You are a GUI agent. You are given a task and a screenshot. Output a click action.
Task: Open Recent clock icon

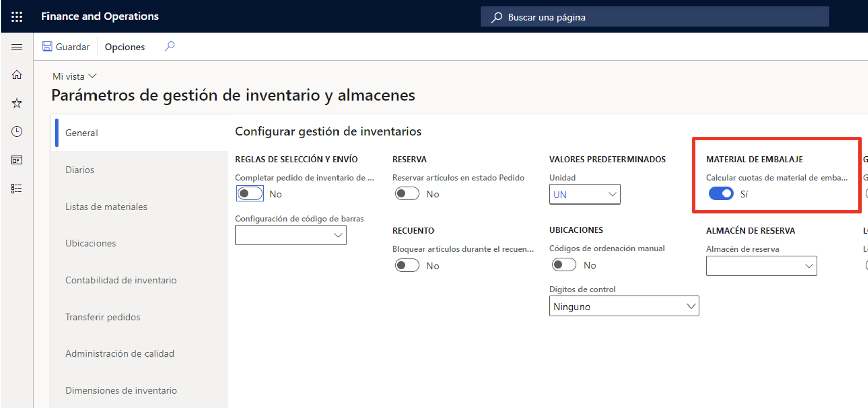click(17, 131)
